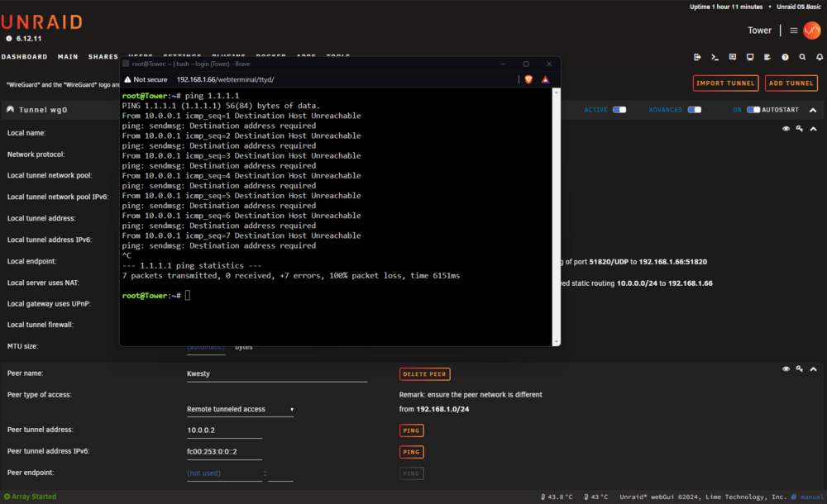Click the feedback icon in Unraid header

tap(733, 57)
